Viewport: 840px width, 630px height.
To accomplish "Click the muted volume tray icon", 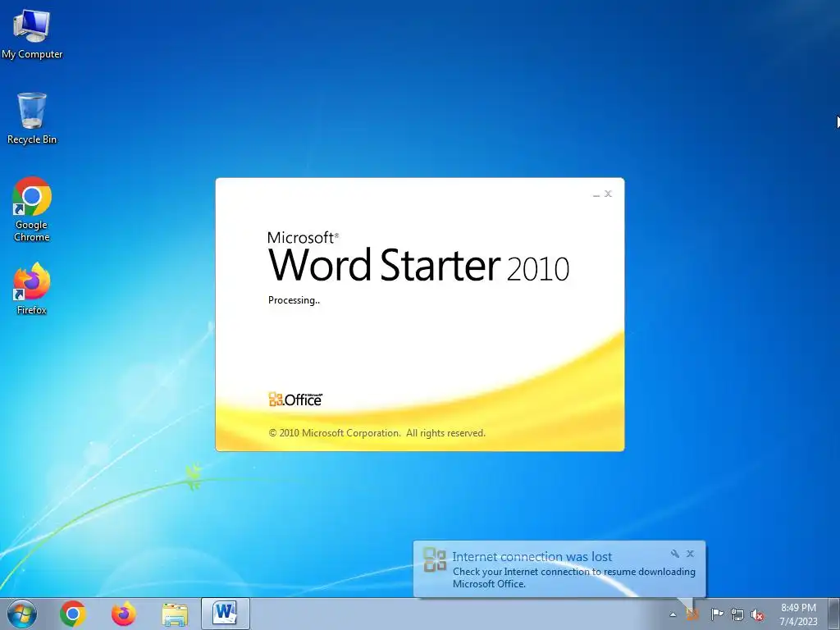I will 757,615.
